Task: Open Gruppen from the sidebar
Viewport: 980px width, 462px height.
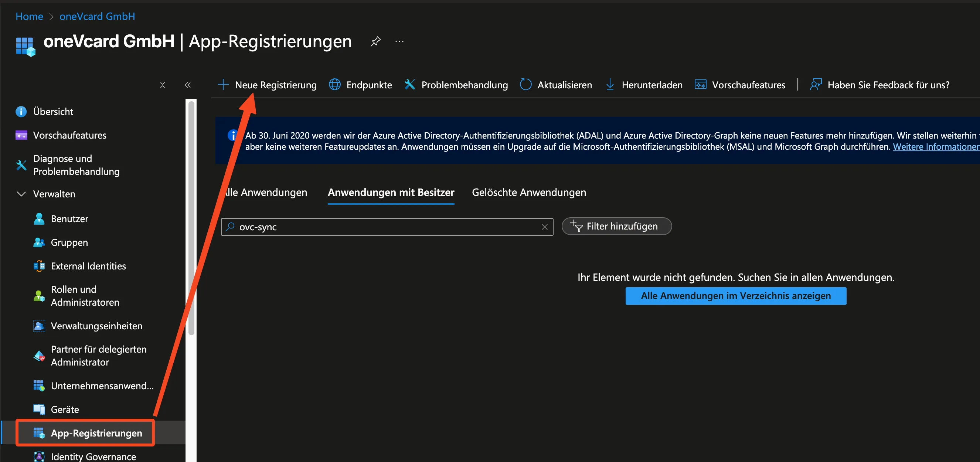Action: [x=69, y=242]
